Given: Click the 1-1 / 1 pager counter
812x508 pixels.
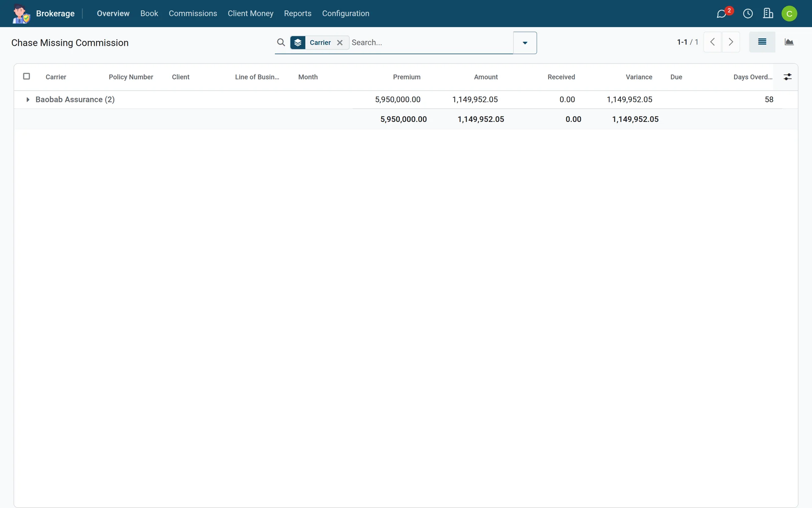Looking at the screenshot, I should 687,42.
